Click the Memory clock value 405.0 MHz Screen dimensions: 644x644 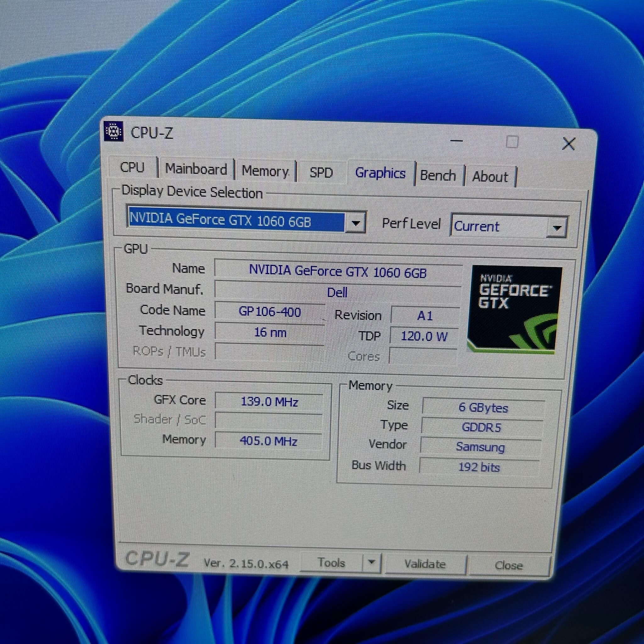[268, 441]
